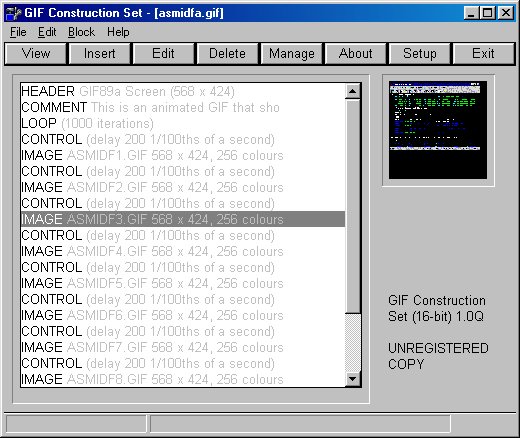The width and height of the screenshot is (520, 438).
Task: Select the CONTROL row above IMAGE ASMIDF2.GIF
Action: tap(183, 171)
